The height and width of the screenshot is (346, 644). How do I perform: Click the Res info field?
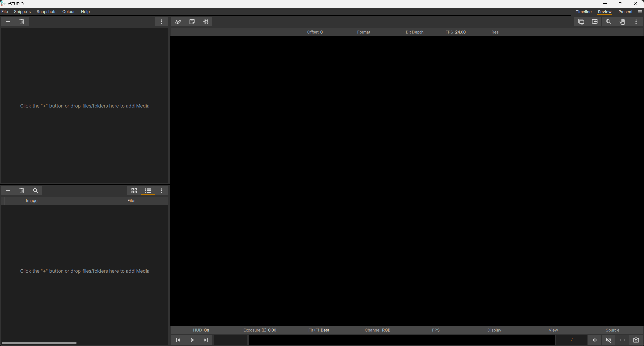point(495,32)
